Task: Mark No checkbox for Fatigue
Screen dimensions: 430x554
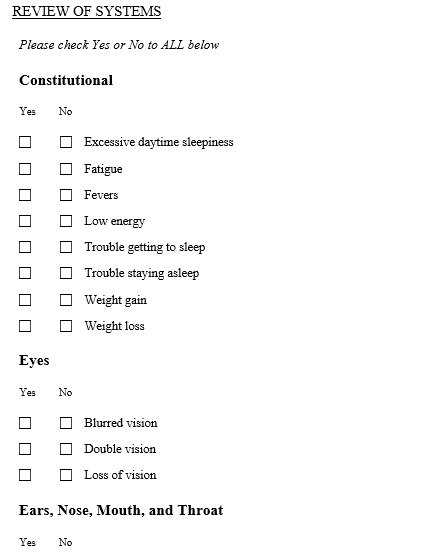Action: tap(66, 169)
